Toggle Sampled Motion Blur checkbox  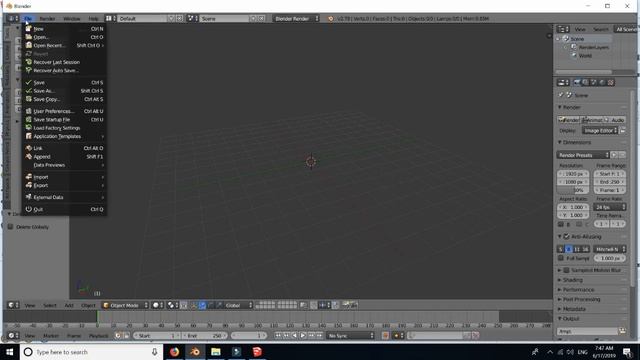click(567, 270)
